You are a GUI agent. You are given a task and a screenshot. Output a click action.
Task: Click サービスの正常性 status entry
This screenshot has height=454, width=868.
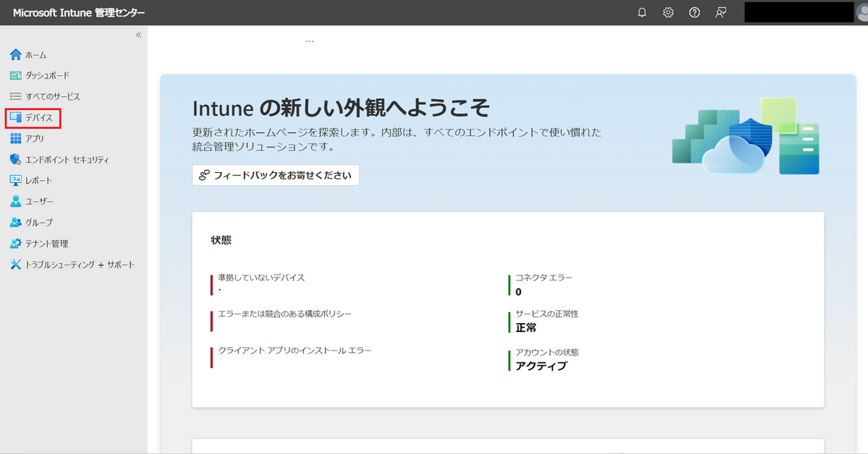[548, 314]
